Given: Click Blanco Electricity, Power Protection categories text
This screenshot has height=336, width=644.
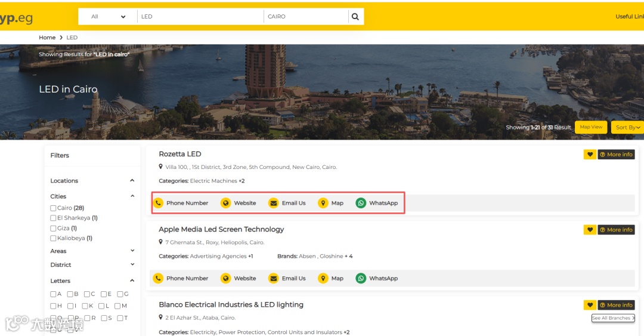Looking at the screenshot, I should pos(266,332).
